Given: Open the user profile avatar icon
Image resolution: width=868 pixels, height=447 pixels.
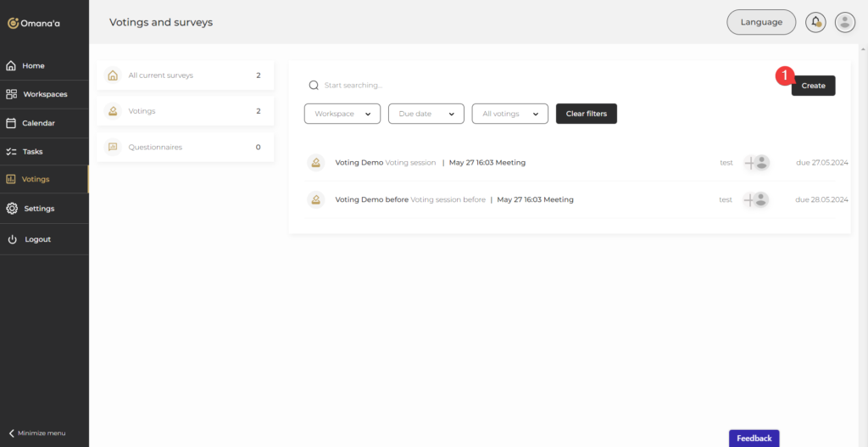Looking at the screenshot, I should pyautogui.click(x=844, y=22).
